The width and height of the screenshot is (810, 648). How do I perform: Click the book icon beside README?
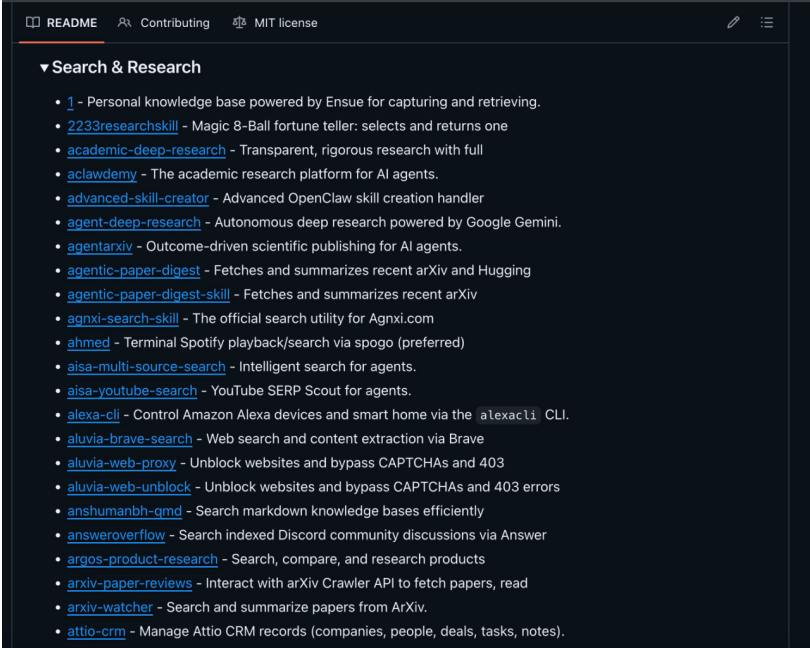pyautogui.click(x=33, y=22)
